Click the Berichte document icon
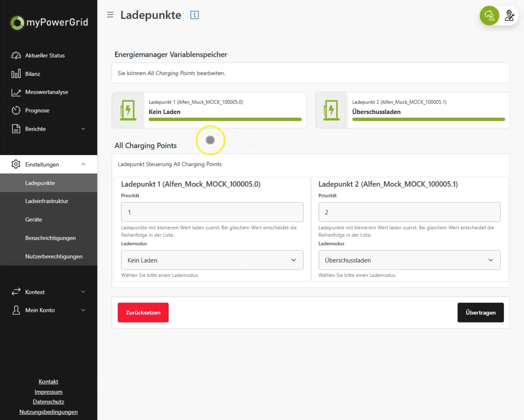Screen dimensions: 524x420 pyautogui.click(x=16, y=129)
